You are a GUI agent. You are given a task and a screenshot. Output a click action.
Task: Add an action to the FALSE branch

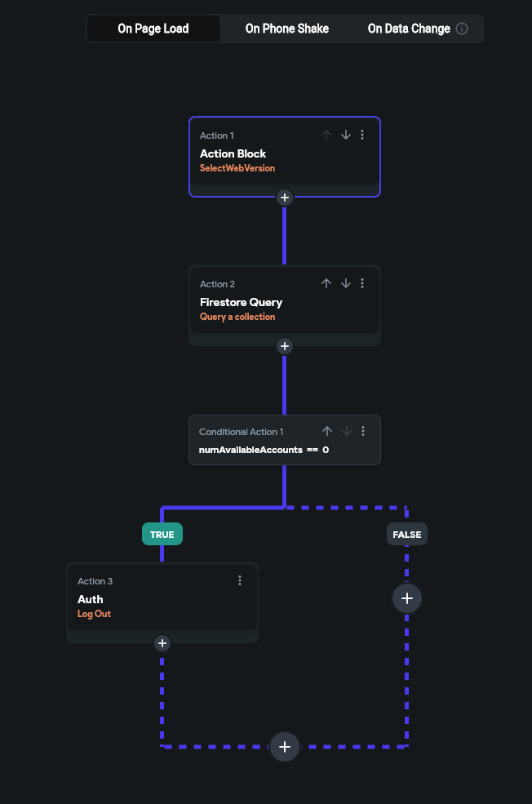[x=406, y=597]
